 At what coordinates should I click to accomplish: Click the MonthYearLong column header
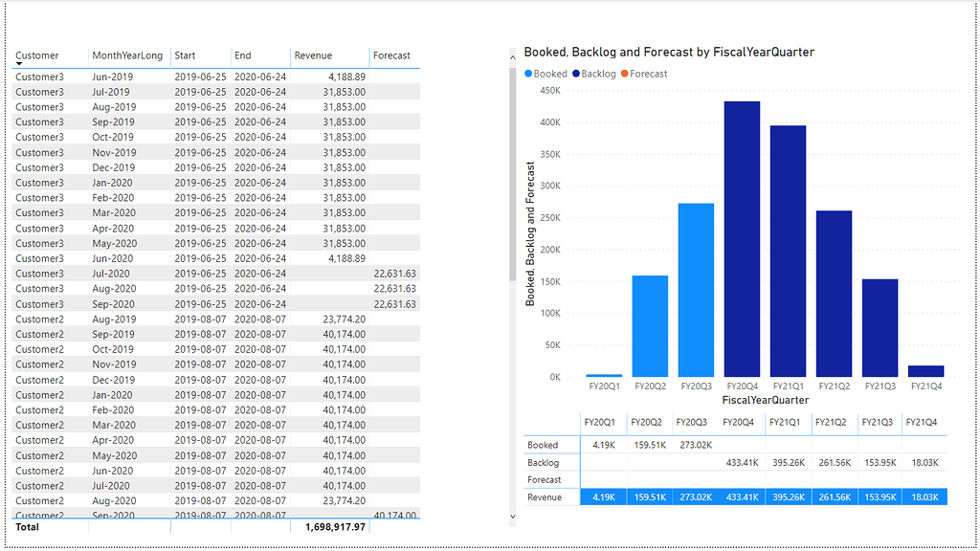tap(128, 55)
